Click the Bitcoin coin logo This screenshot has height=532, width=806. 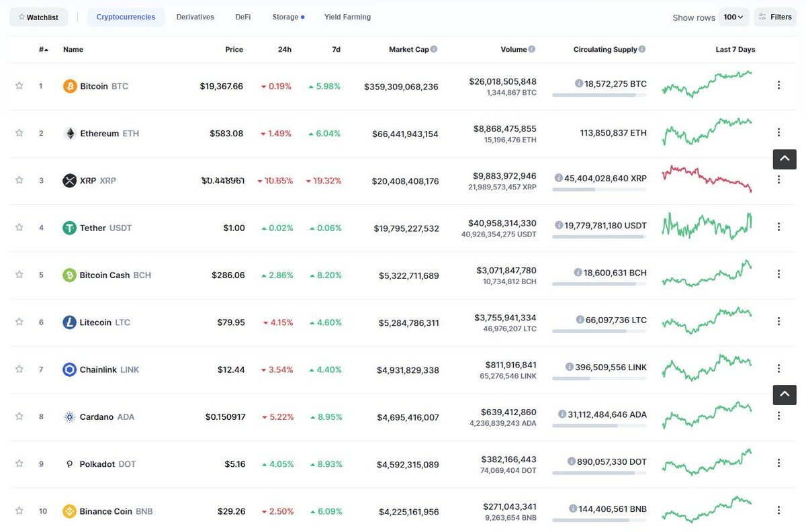69,86
